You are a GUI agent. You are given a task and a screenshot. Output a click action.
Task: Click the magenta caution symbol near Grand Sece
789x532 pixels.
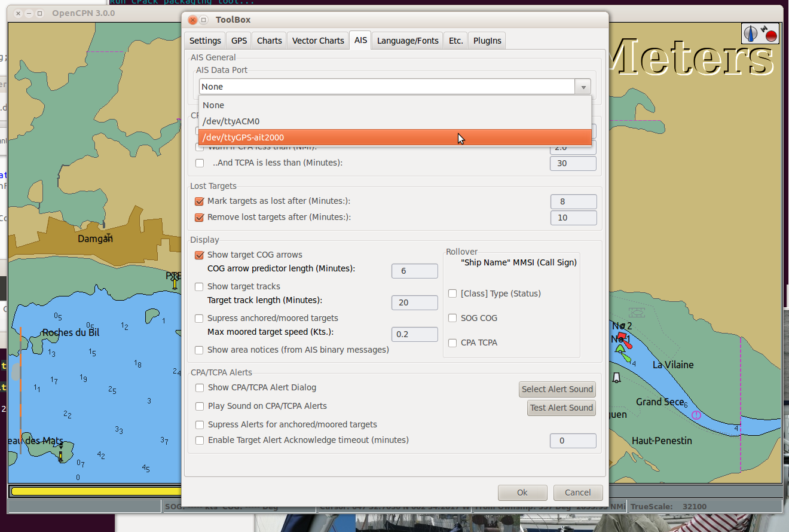(696, 414)
